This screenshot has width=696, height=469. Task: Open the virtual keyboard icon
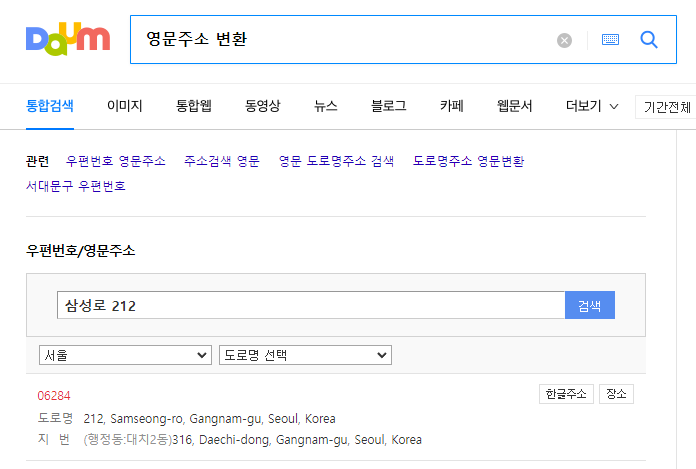[610, 39]
